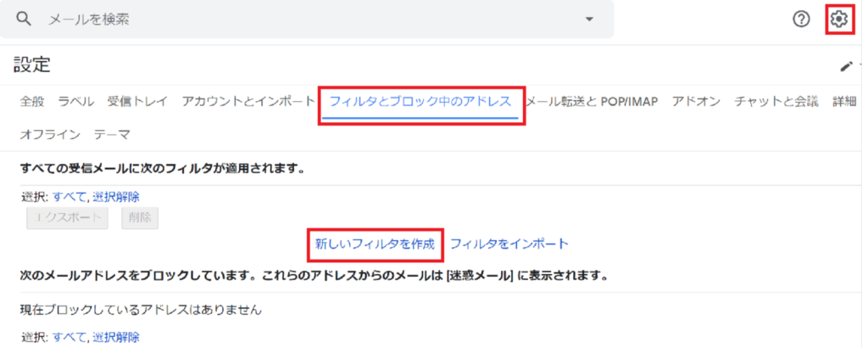Open the チャットと会議 tab
This screenshot has height=348, width=868.
[x=776, y=102]
